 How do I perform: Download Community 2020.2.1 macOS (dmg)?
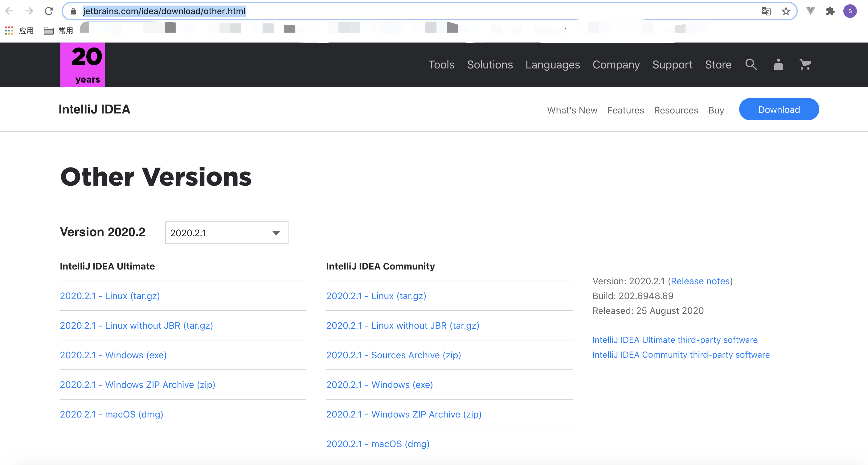pos(378,444)
